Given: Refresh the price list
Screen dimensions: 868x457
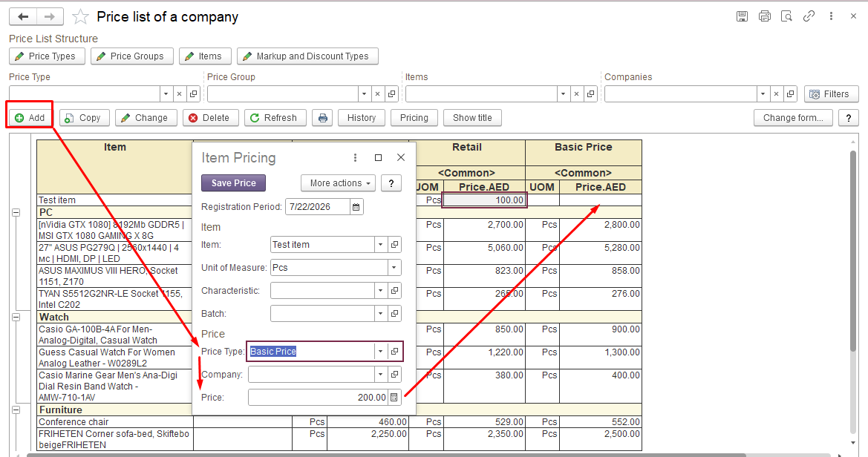Looking at the screenshot, I should point(275,118).
